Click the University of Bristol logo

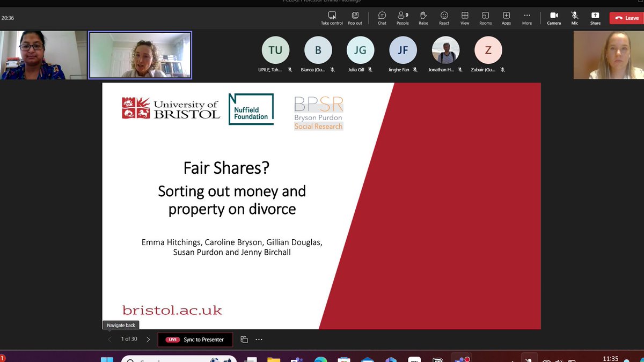point(171,108)
